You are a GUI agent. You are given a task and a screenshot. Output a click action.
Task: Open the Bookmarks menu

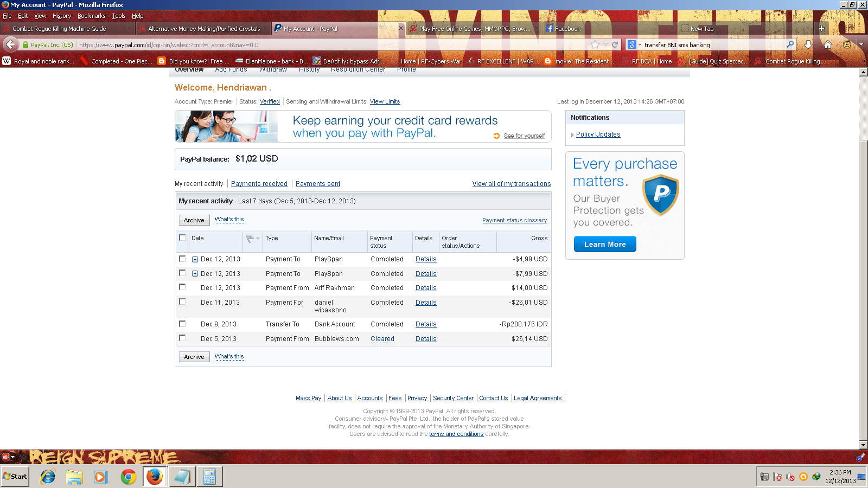[91, 16]
